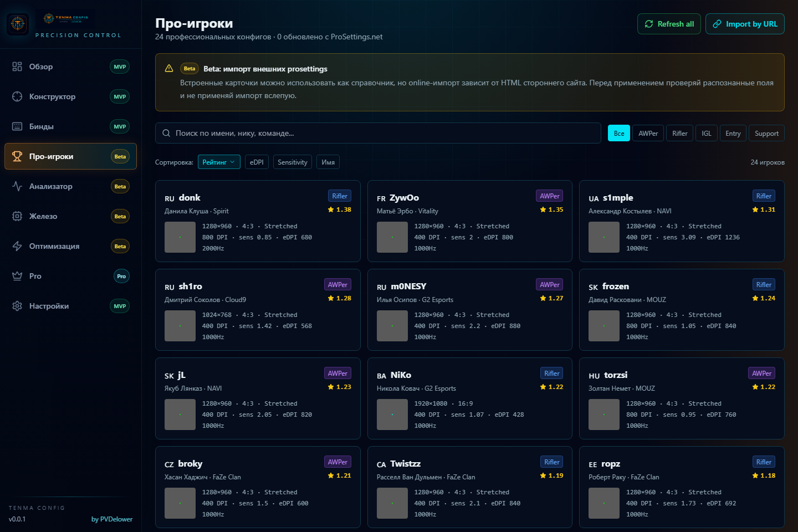This screenshot has width=798, height=532.
Task: Filter players by Все
Action: click(x=619, y=134)
